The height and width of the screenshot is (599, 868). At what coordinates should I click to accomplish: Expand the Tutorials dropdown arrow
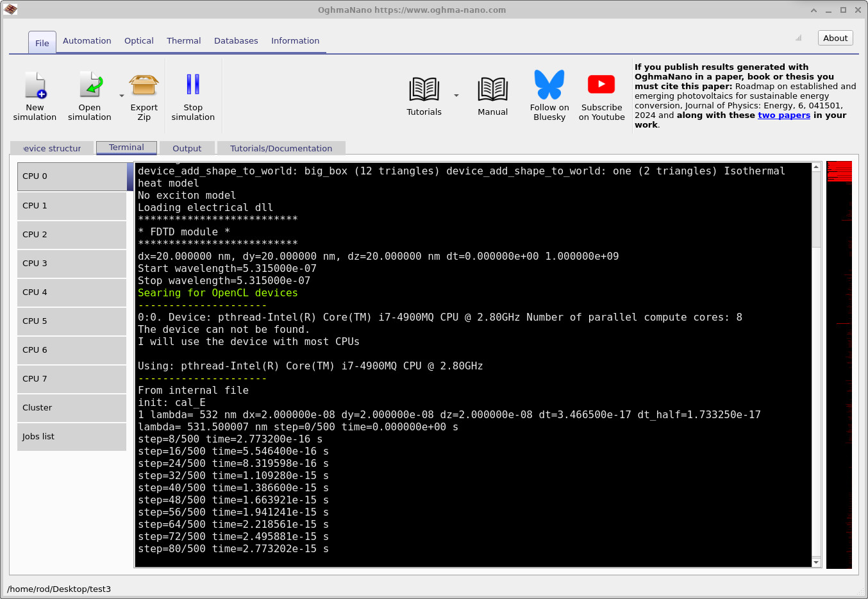456,95
